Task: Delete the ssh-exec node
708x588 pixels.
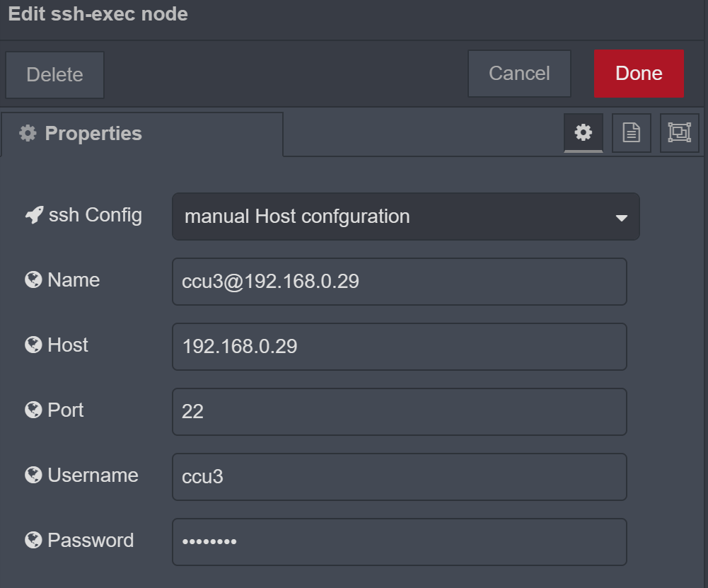Action: click(x=54, y=74)
